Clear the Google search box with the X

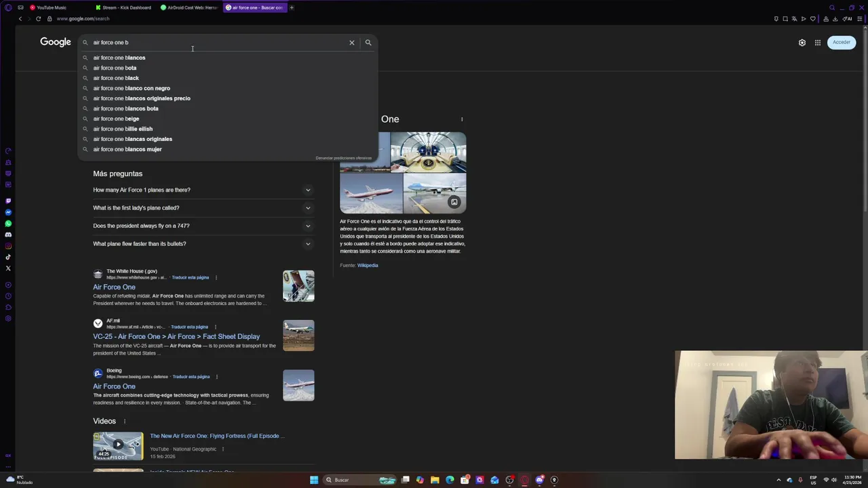(x=352, y=43)
